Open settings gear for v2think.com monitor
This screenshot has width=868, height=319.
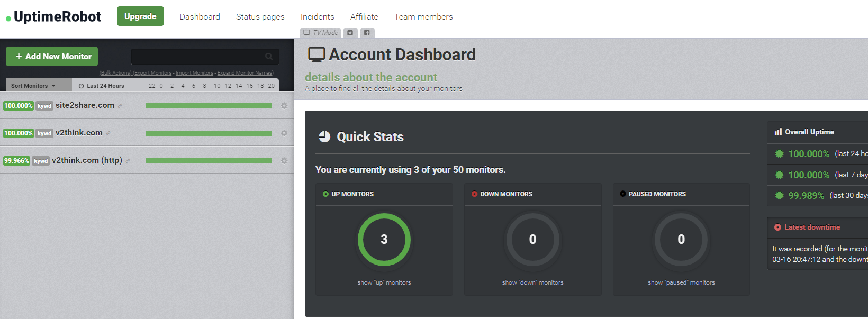[x=284, y=133]
